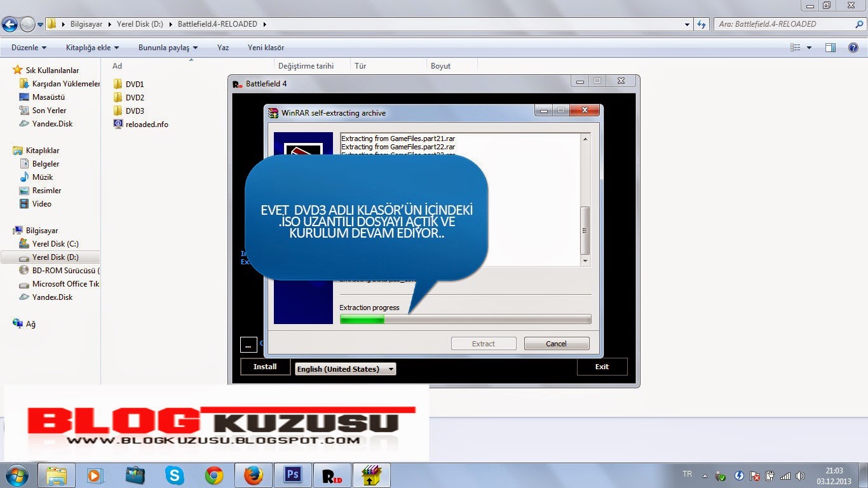The width and height of the screenshot is (868, 488).
Task: Expand the address bar history dropdown arrow
Action: pos(688,25)
